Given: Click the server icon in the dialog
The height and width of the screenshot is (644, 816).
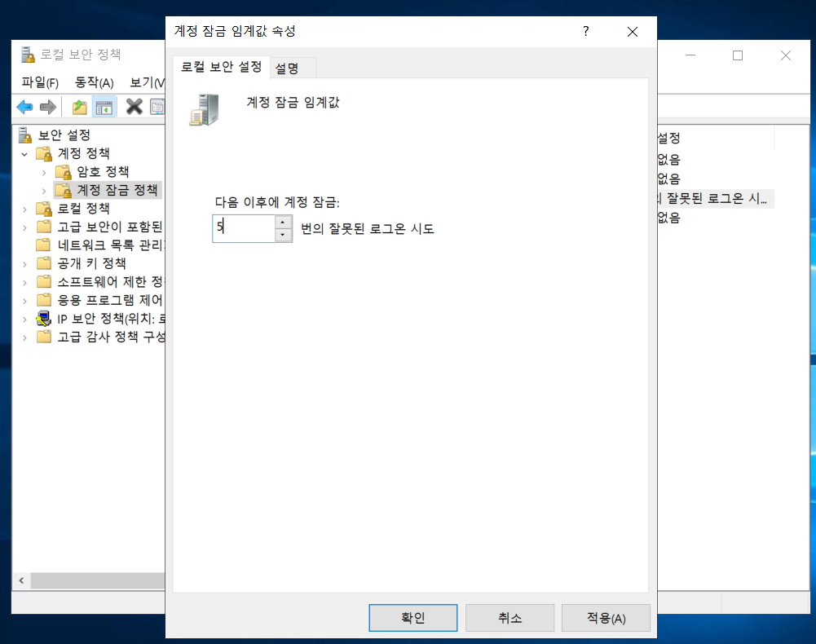Looking at the screenshot, I should (205, 110).
